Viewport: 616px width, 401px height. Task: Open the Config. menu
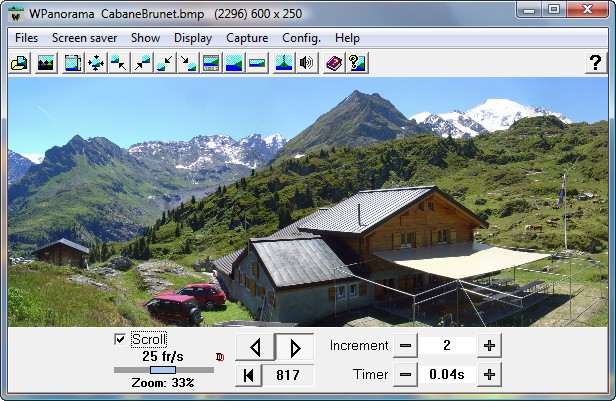(301, 38)
